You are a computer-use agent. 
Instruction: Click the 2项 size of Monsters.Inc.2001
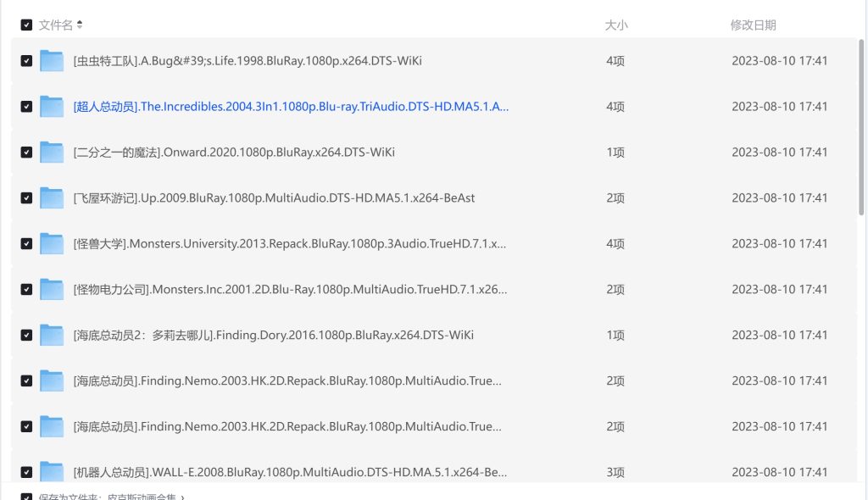tap(615, 289)
